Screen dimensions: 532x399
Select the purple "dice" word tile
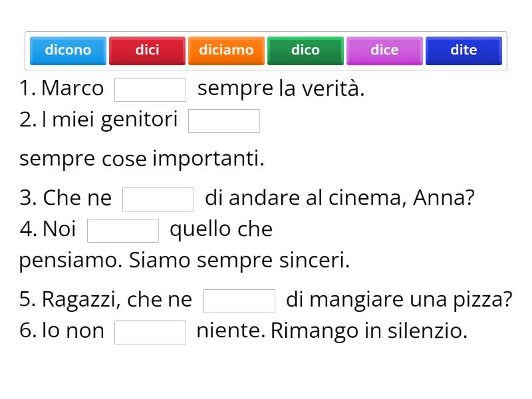384,50
